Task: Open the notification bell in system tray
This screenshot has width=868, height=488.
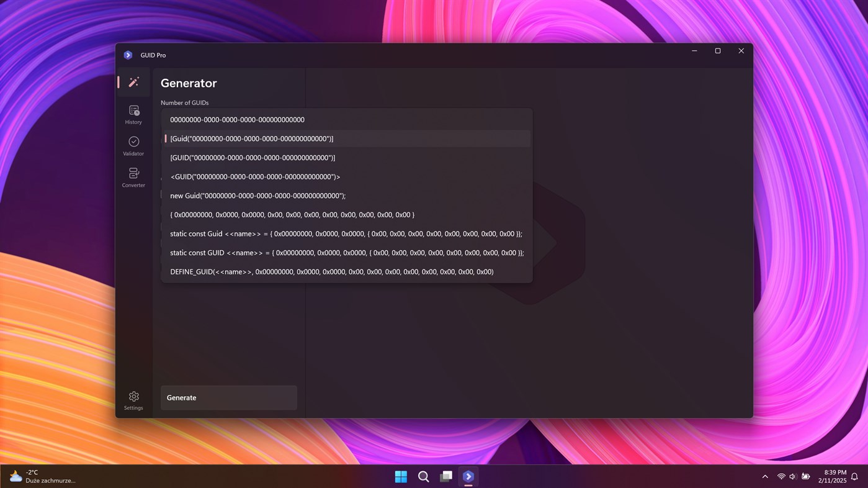Action: coord(854,476)
